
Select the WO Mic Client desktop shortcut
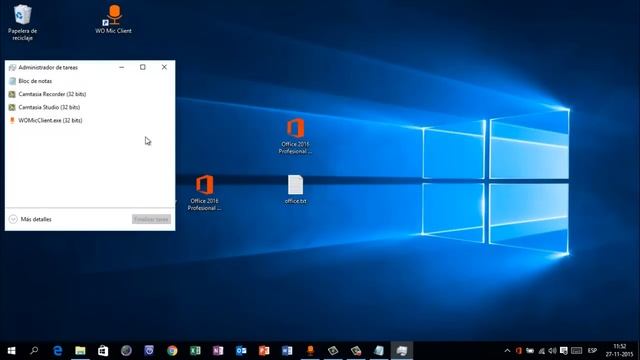point(113,19)
